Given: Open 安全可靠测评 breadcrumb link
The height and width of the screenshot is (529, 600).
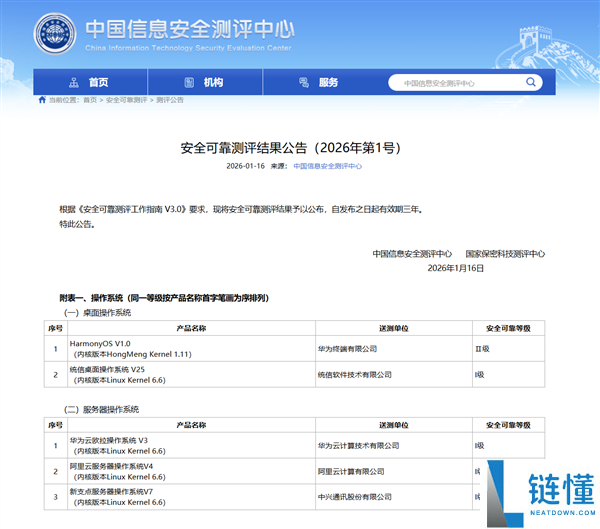Looking at the screenshot, I should (127, 100).
